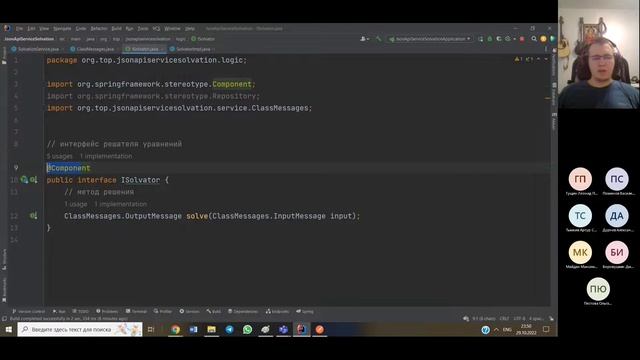Open the View menu

[44, 29]
